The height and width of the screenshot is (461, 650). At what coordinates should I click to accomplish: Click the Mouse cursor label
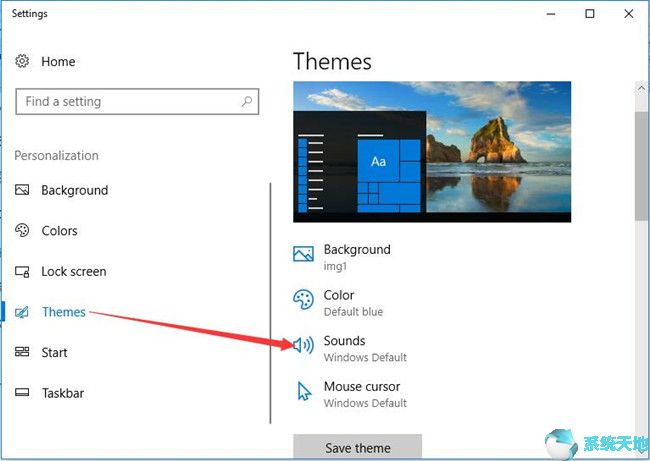[x=362, y=386]
